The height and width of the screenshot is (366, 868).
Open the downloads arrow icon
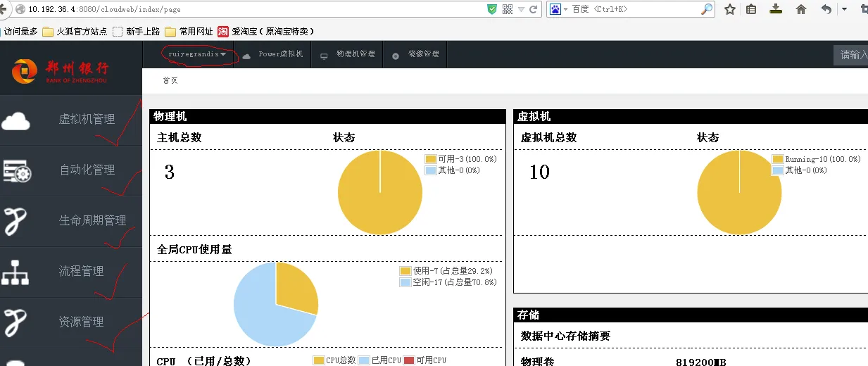(776, 9)
